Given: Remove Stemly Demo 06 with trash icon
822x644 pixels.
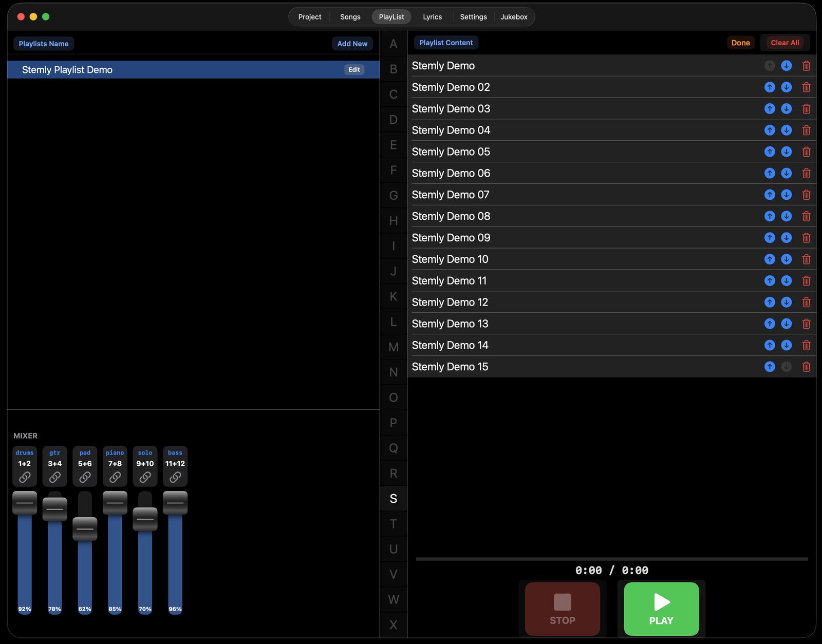Looking at the screenshot, I should point(807,174).
